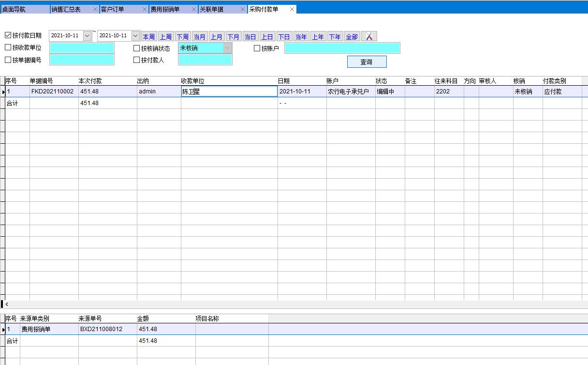Image resolution: width=588 pixels, height=365 pixels.
Task: Open the end date dropdown picker
Action: pos(135,36)
